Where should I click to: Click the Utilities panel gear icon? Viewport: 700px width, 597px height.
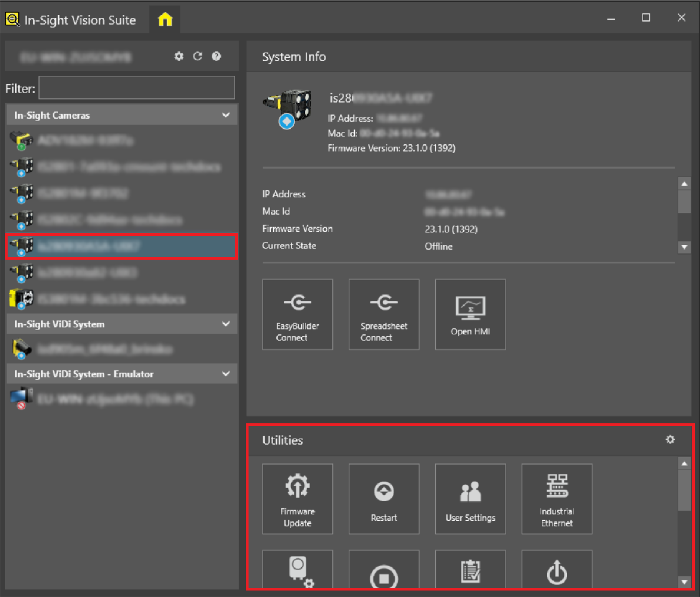coord(670,440)
